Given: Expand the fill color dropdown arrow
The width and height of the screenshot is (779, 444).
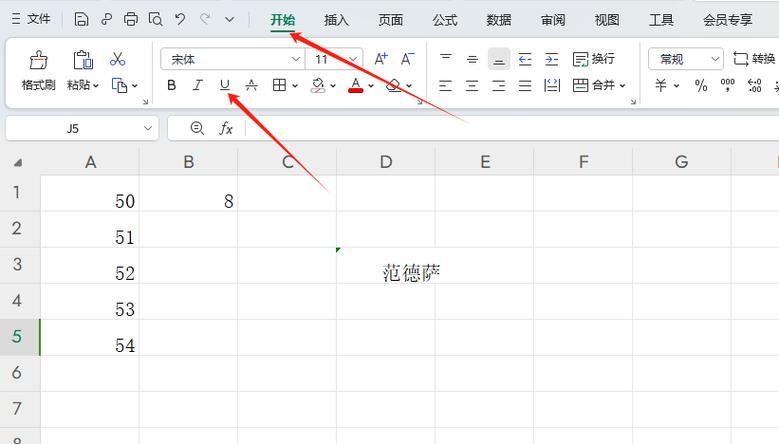Looking at the screenshot, I should click(333, 86).
